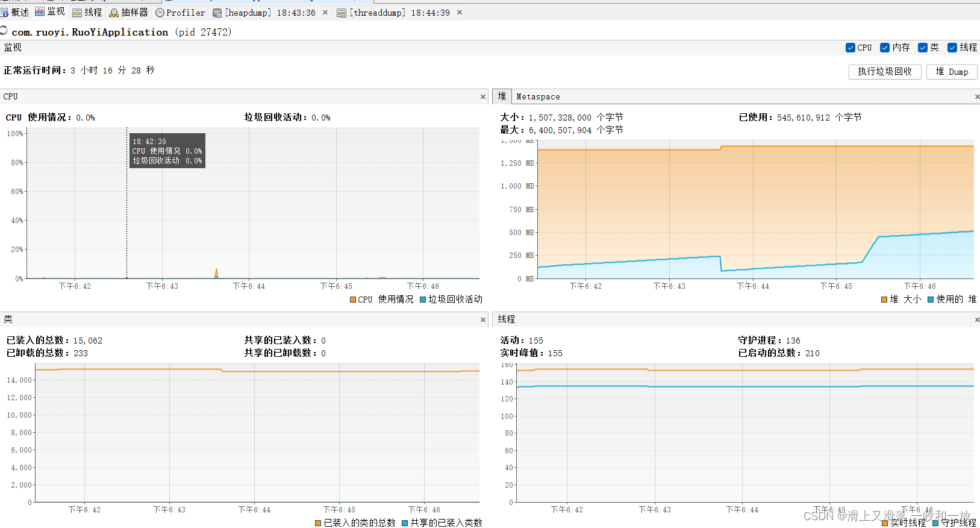Select the Metaspace sub-tab
This screenshot has width=980, height=528.
pos(538,96)
